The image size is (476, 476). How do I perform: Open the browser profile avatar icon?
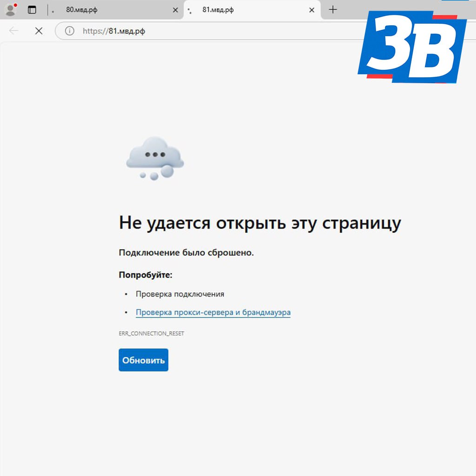click(11, 10)
